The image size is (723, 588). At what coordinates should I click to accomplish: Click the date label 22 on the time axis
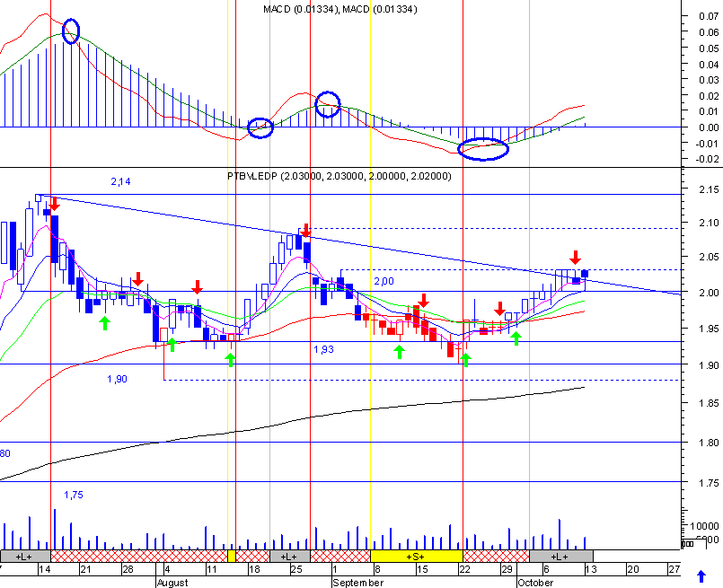pos(464,569)
